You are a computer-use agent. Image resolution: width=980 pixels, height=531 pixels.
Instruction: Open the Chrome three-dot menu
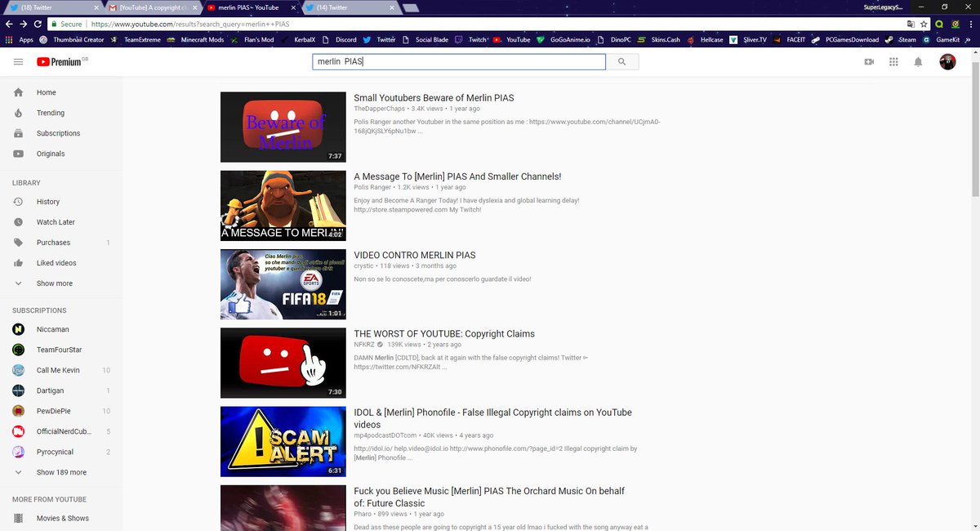pos(971,24)
